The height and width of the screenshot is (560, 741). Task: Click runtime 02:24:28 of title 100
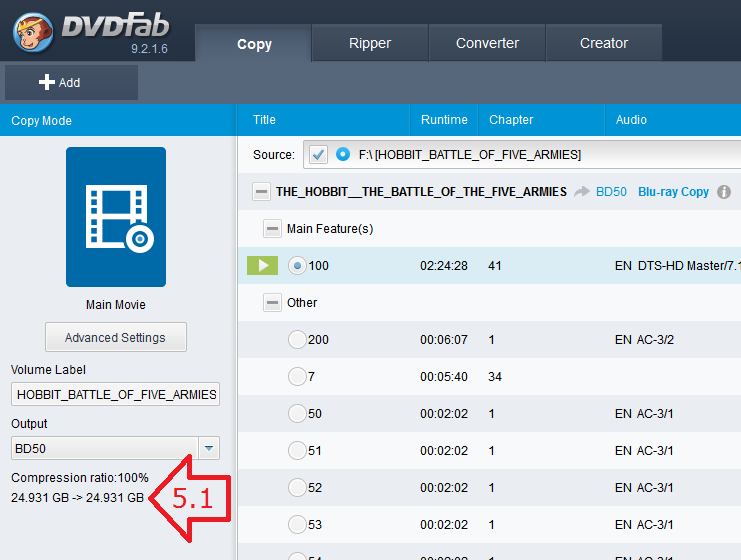(x=444, y=266)
